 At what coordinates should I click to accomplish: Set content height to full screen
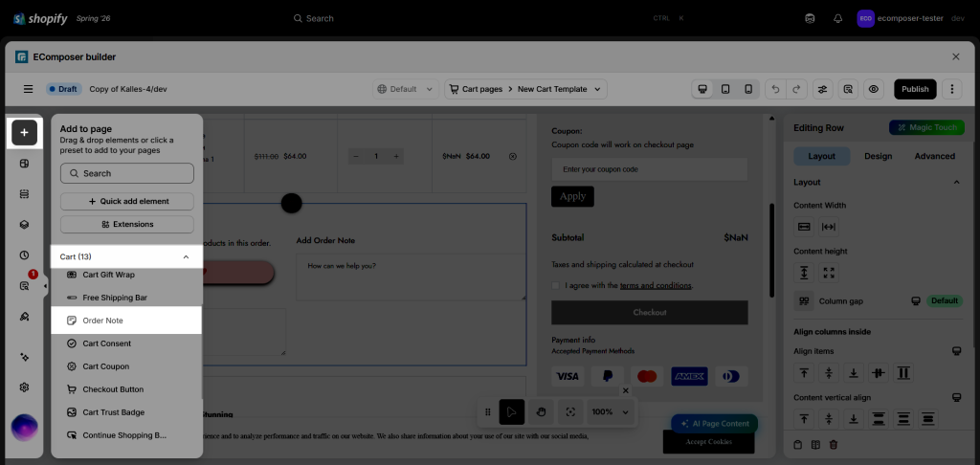tap(829, 273)
